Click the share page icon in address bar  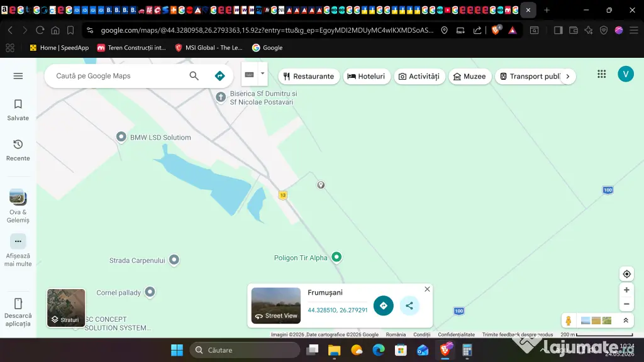point(477,30)
